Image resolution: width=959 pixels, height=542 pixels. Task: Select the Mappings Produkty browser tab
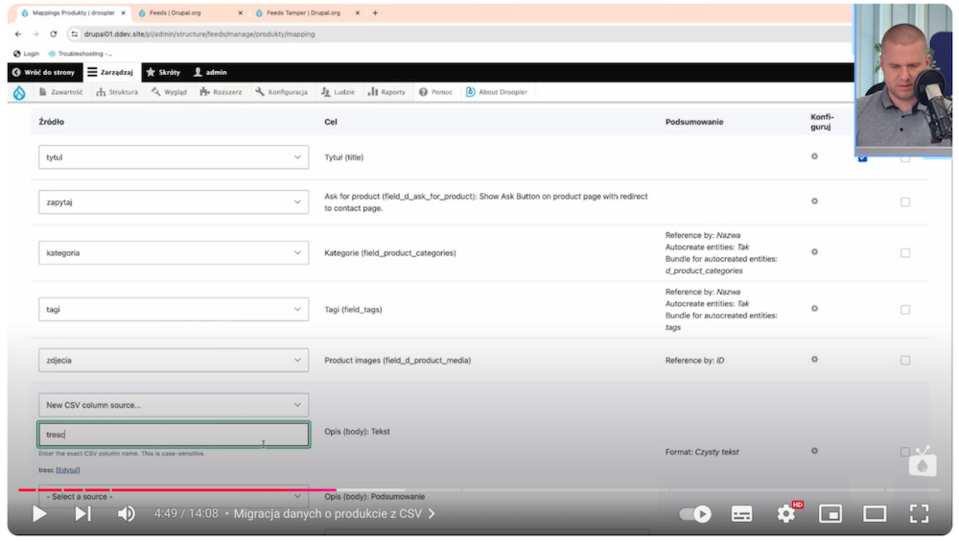(73, 13)
